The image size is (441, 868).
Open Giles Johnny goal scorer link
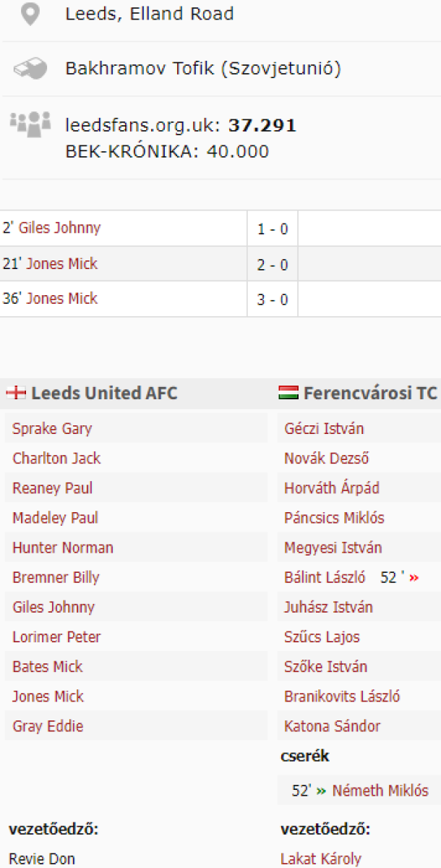coord(59,228)
